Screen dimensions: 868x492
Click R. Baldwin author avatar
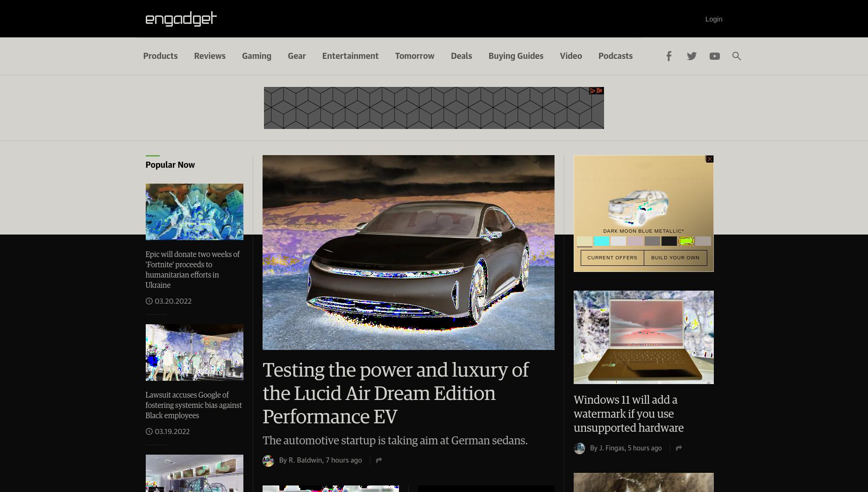(x=268, y=461)
